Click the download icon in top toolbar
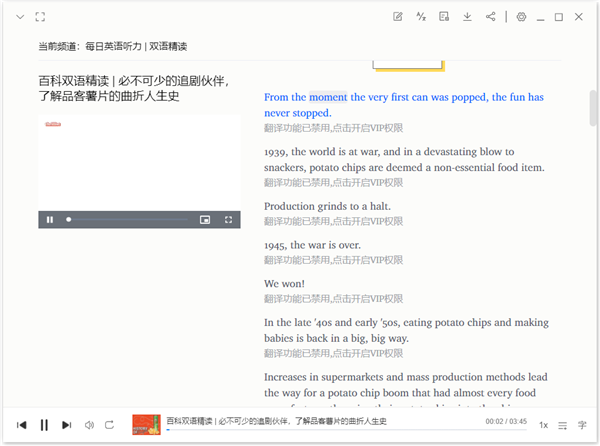The height and width of the screenshot is (446, 600). point(467,17)
